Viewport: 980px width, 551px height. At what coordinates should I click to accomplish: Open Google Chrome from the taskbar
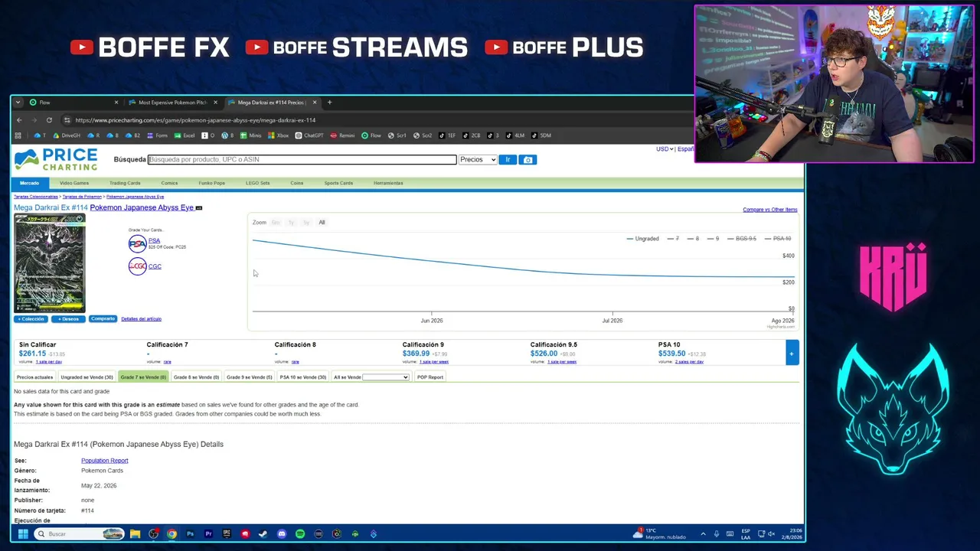(171, 534)
